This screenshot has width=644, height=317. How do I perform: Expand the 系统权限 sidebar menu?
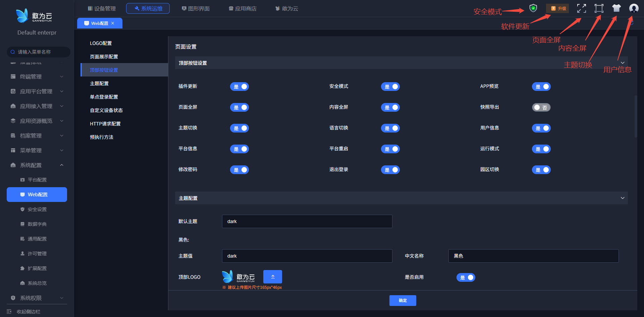point(37,298)
